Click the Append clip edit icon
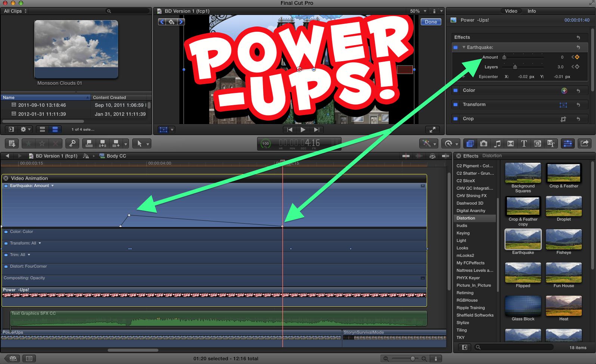Image resolution: width=596 pixels, height=364 pixels. pos(116,144)
